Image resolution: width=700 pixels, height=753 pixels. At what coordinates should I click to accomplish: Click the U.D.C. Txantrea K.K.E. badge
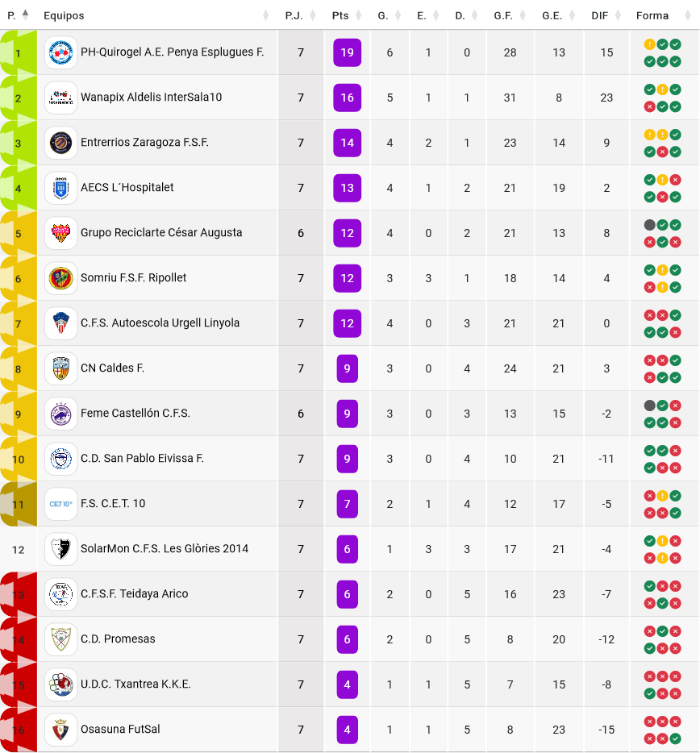tap(61, 684)
